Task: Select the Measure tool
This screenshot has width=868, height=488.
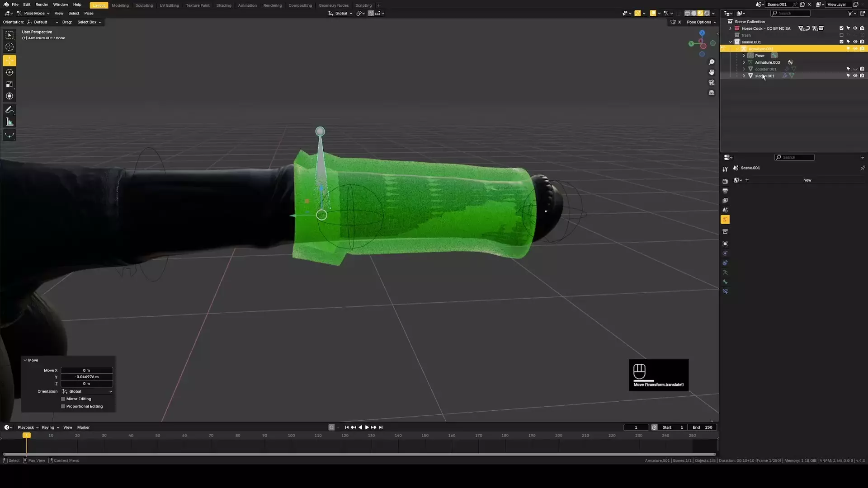Action: [x=9, y=122]
